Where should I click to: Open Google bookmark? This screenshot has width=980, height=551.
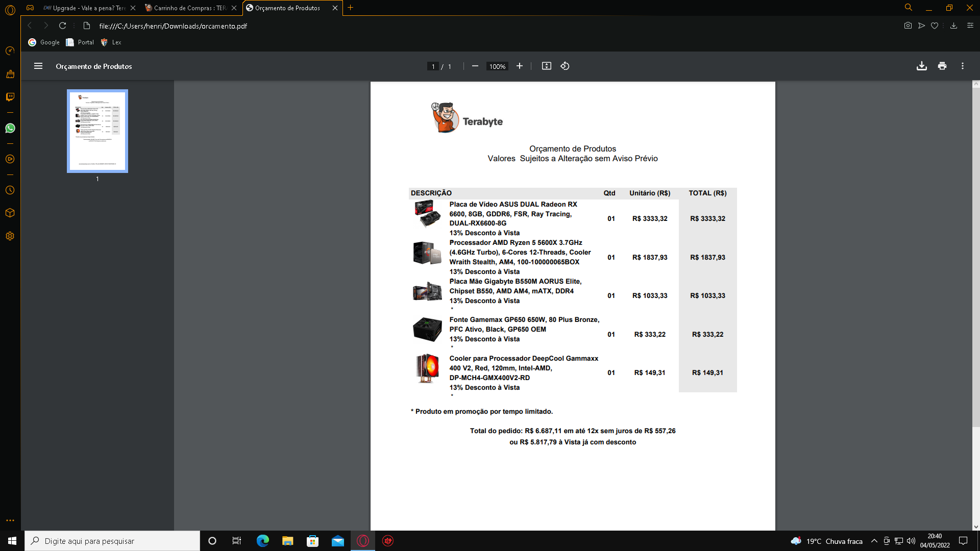click(44, 42)
